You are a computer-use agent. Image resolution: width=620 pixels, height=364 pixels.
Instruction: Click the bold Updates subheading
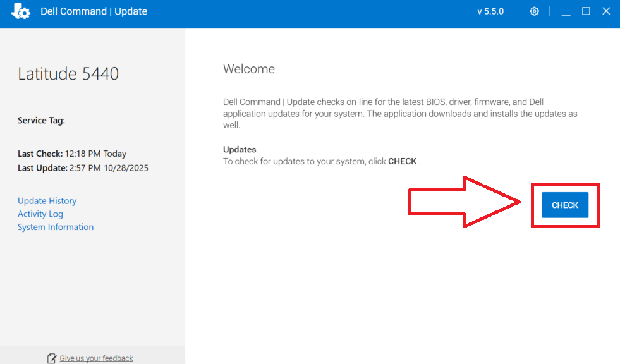click(x=240, y=150)
